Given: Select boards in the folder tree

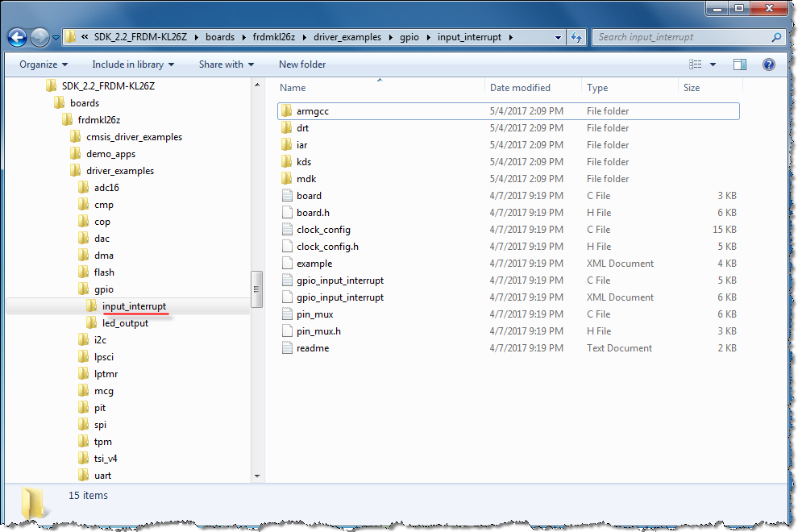Looking at the screenshot, I should click(85, 103).
